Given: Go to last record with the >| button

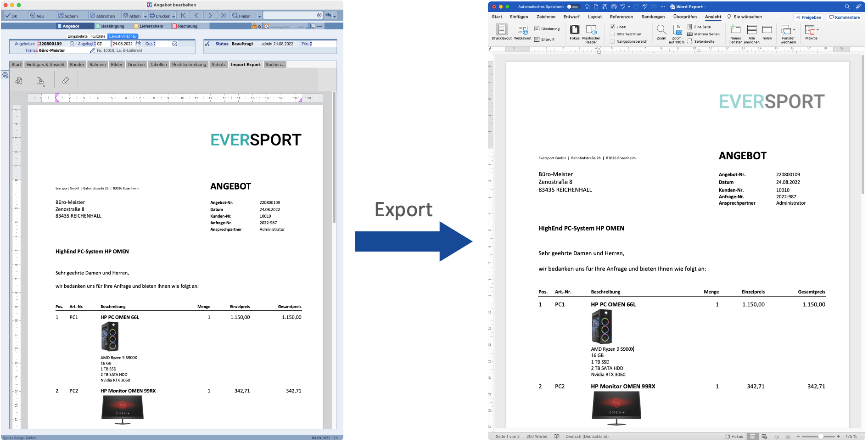Looking at the screenshot, I should (223, 16).
